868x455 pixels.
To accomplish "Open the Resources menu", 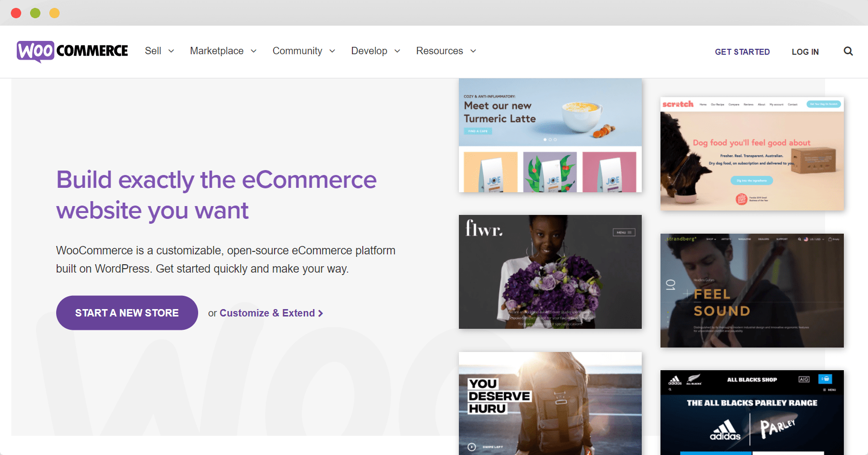I will 440,51.
